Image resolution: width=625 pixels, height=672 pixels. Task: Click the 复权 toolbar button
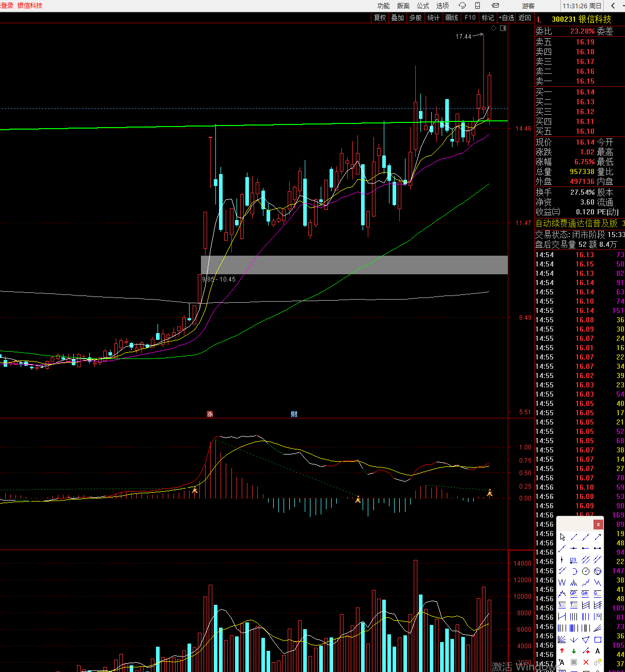point(380,18)
